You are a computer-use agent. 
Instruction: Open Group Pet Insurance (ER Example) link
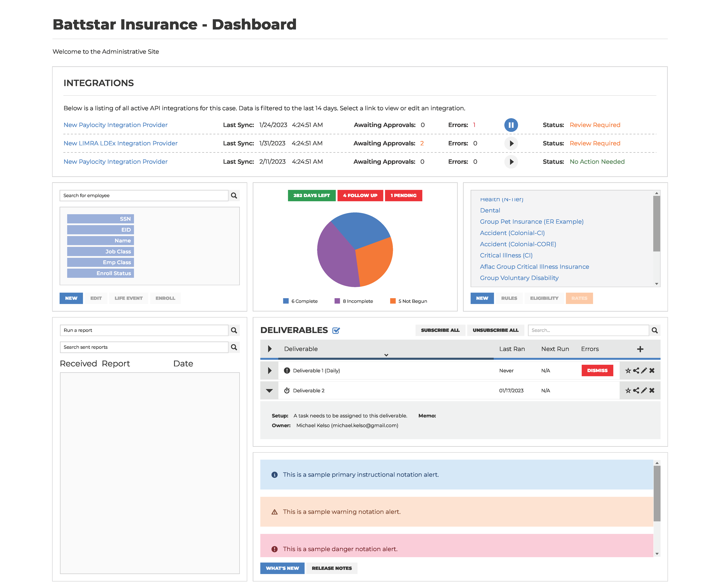click(x=531, y=222)
